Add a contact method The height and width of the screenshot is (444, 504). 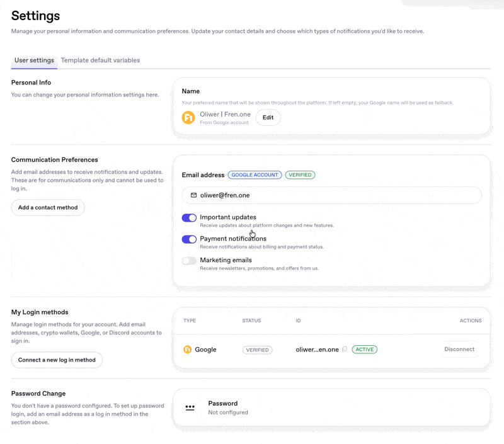[x=48, y=208]
